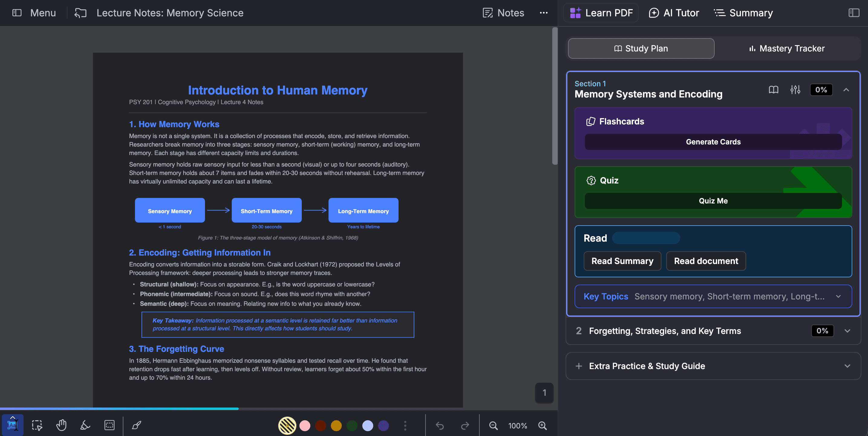Click Read Summary button

point(622,261)
